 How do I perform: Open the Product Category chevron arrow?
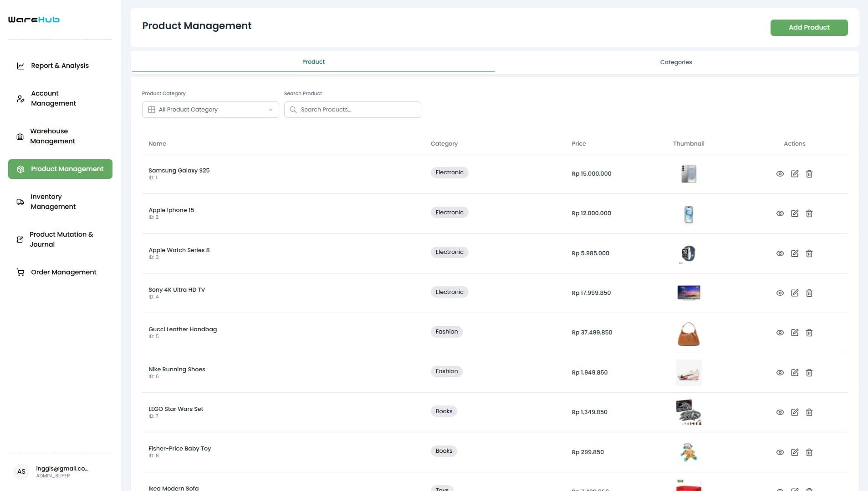(x=270, y=109)
